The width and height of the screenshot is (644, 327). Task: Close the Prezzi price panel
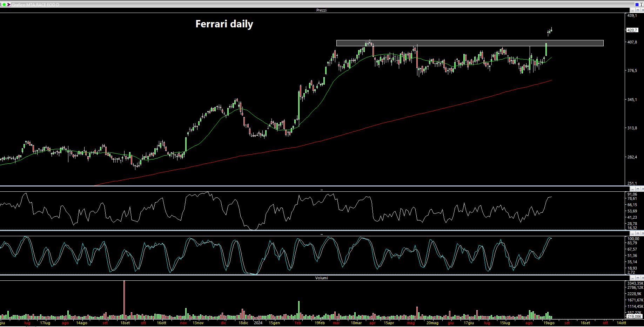[x=642, y=10]
